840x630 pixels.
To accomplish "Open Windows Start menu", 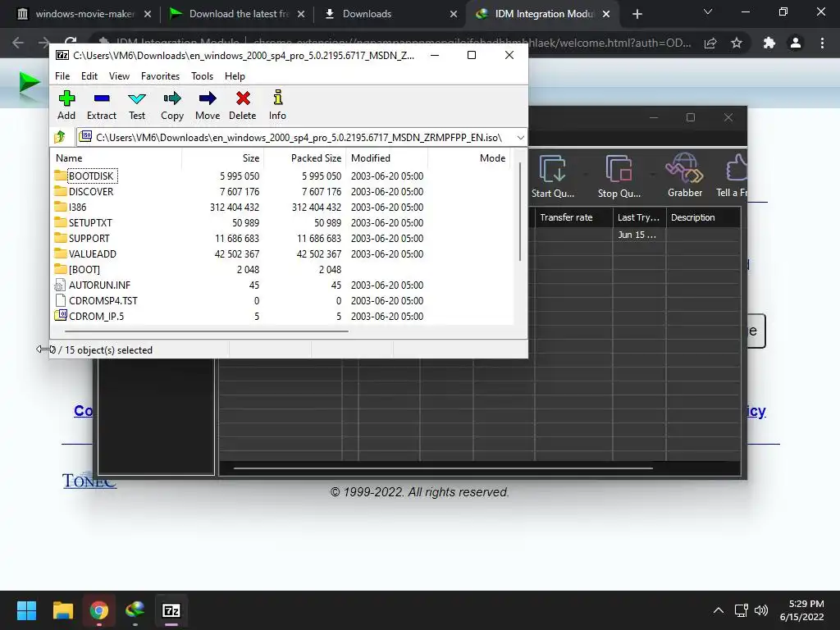I will pyautogui.click(x=26, y=610).
